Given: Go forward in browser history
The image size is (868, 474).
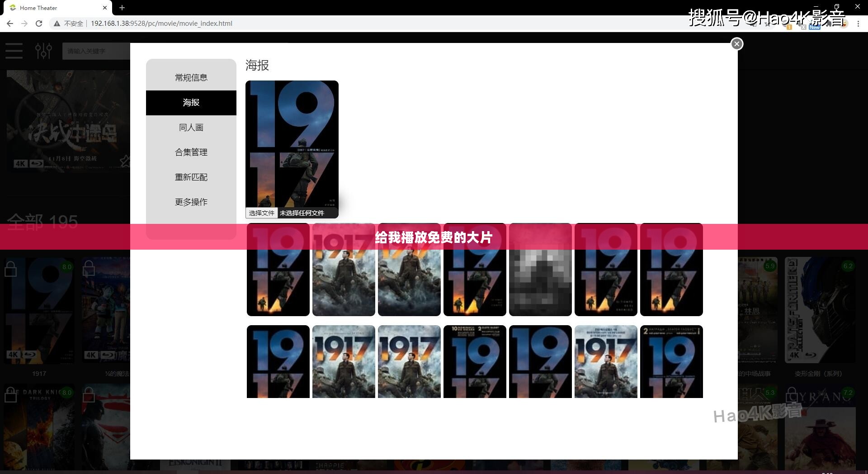Looking at the screenshot, I should point(24,24).
